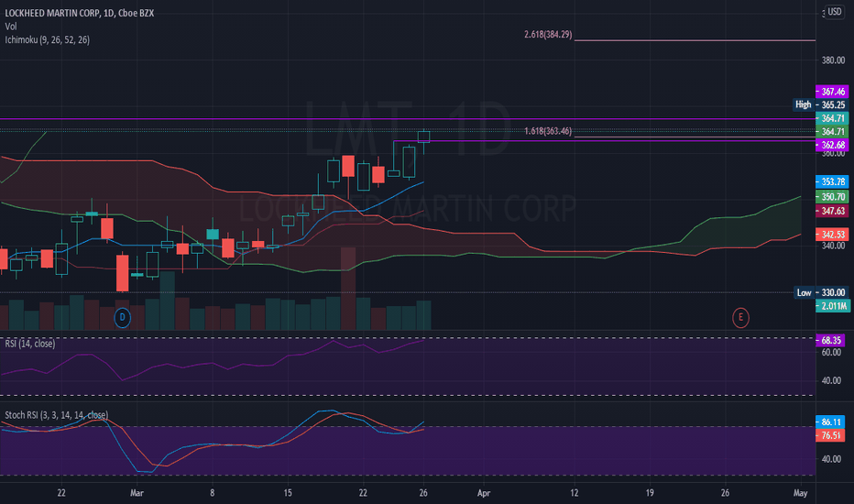The image size is (854, 504).
Task: Click the 2.618 Fibonacci extension line
Action: 695,40
